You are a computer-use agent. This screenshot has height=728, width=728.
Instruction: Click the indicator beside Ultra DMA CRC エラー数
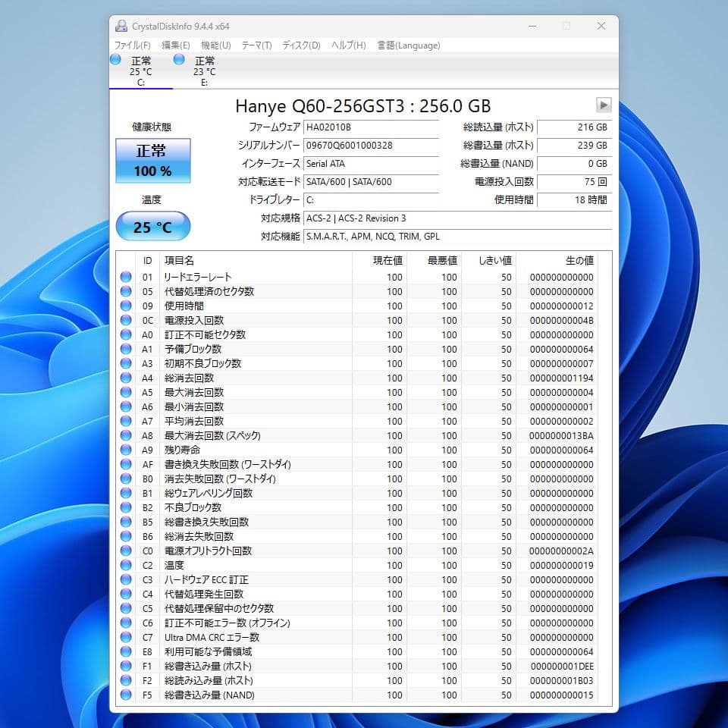click(x=126, y=638)
